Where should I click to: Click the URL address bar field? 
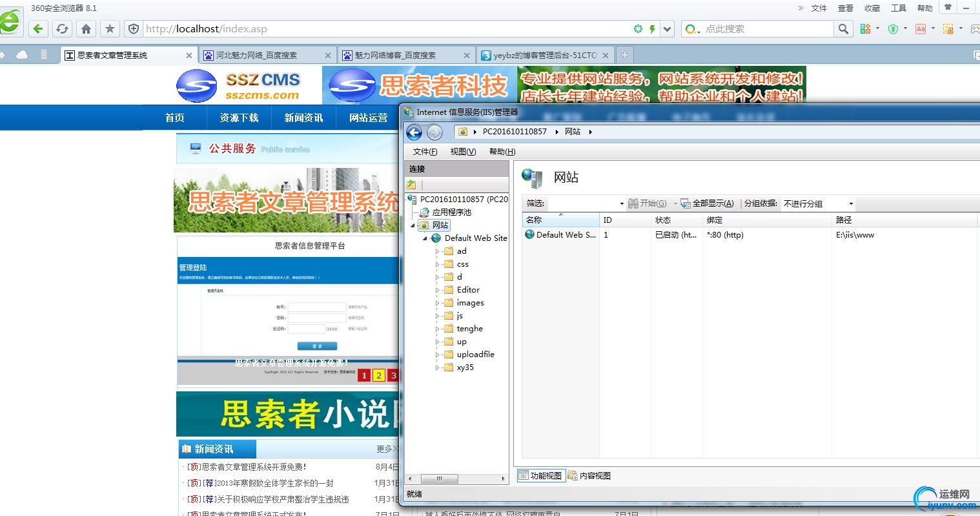(387, 28)
